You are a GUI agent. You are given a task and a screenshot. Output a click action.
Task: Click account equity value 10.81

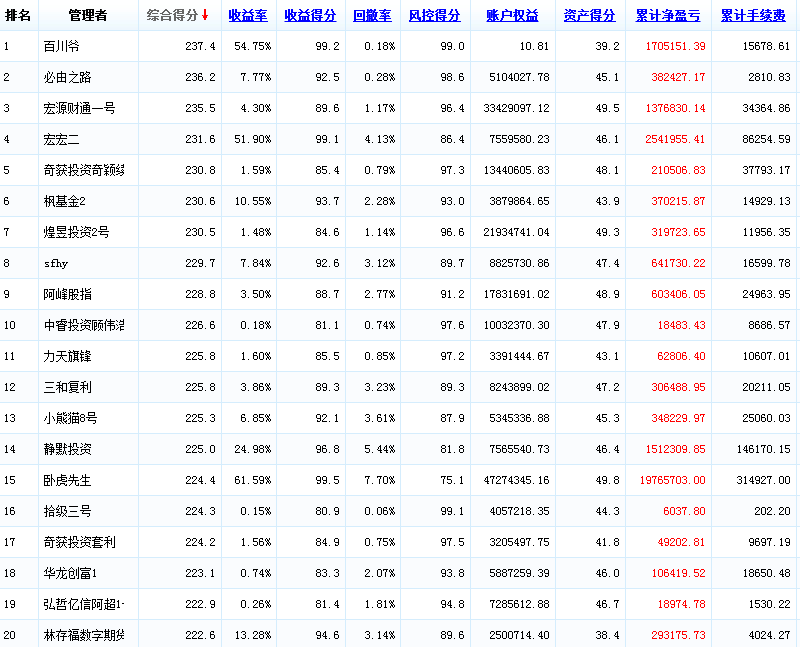click(535, 46)
